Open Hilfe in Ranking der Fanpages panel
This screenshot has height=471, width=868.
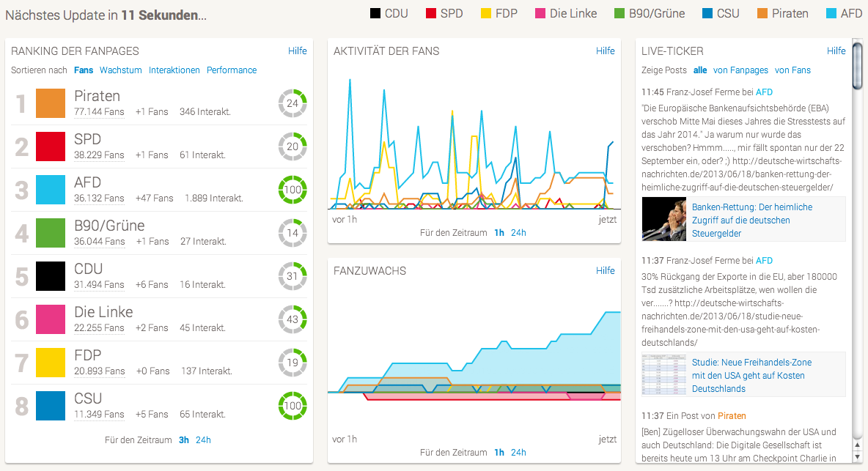point(297,51)
